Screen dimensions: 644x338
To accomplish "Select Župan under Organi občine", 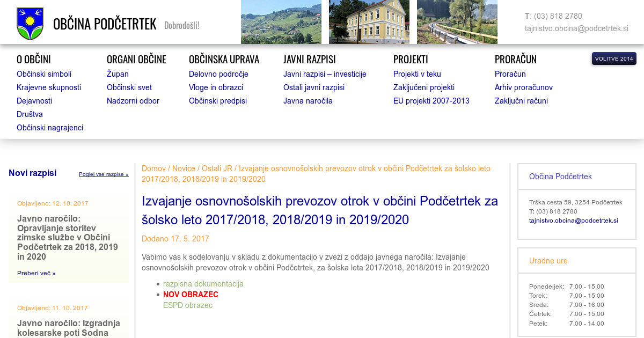I will click(118, 74).
